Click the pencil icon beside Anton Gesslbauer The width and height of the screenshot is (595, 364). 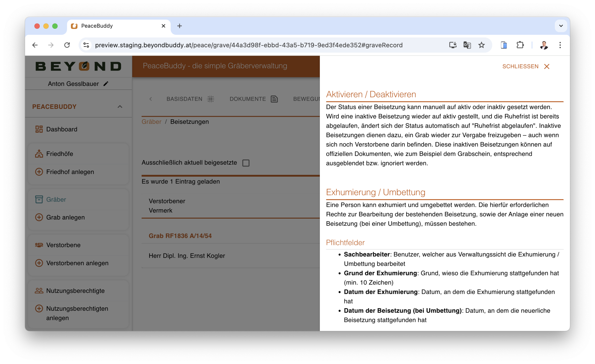[106, 84]
